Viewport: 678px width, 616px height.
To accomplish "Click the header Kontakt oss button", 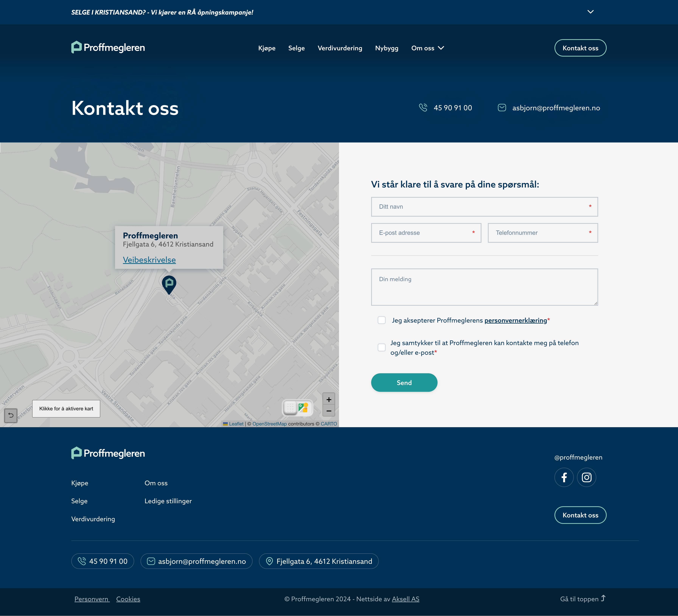I will (580, 48).
